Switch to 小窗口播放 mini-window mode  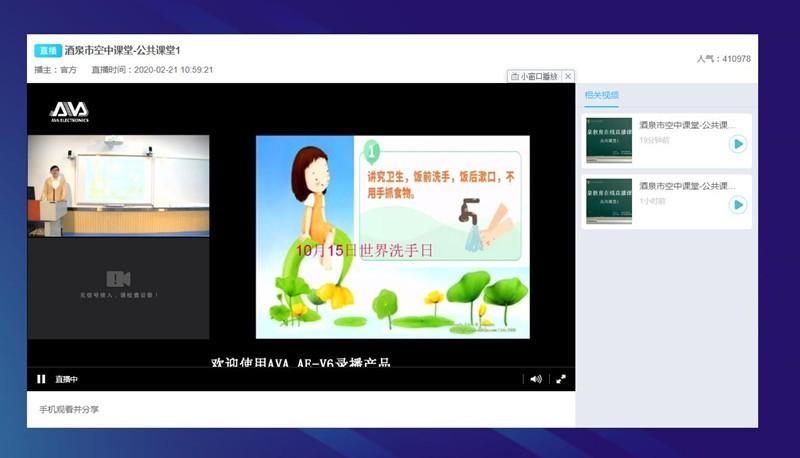(x=535, y=76)
